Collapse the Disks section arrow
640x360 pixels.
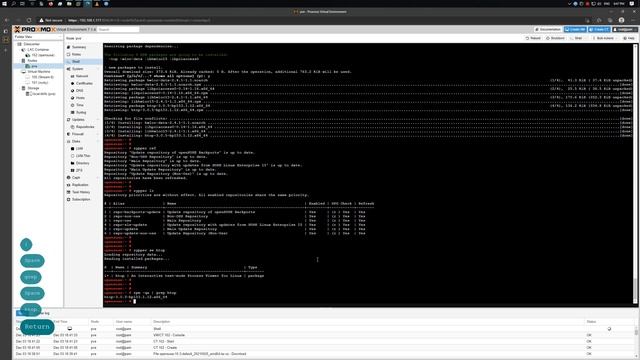point(98,141)
